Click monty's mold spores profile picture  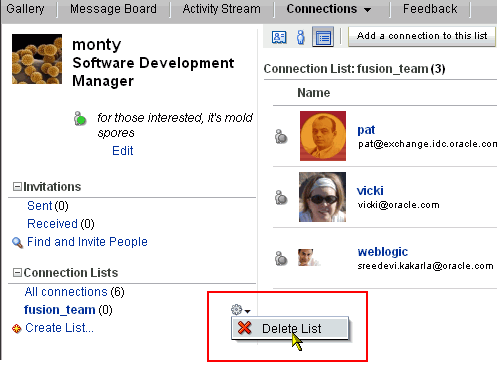click(37, 59)
